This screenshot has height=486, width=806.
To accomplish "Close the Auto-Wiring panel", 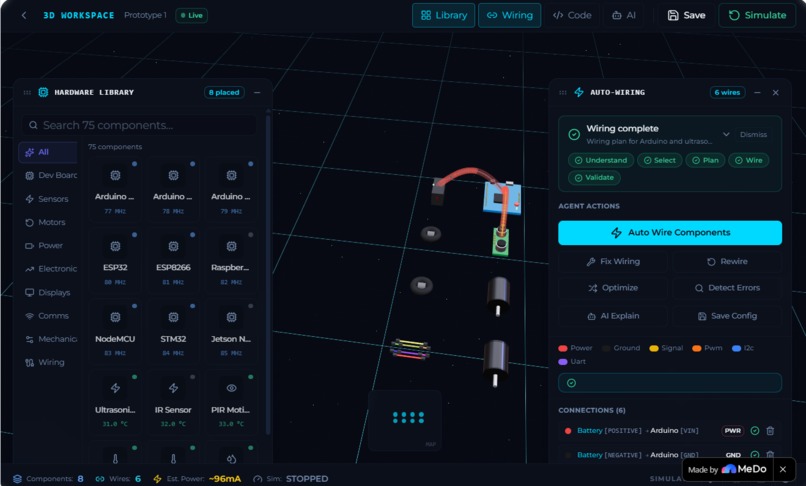I will point(776,93).
